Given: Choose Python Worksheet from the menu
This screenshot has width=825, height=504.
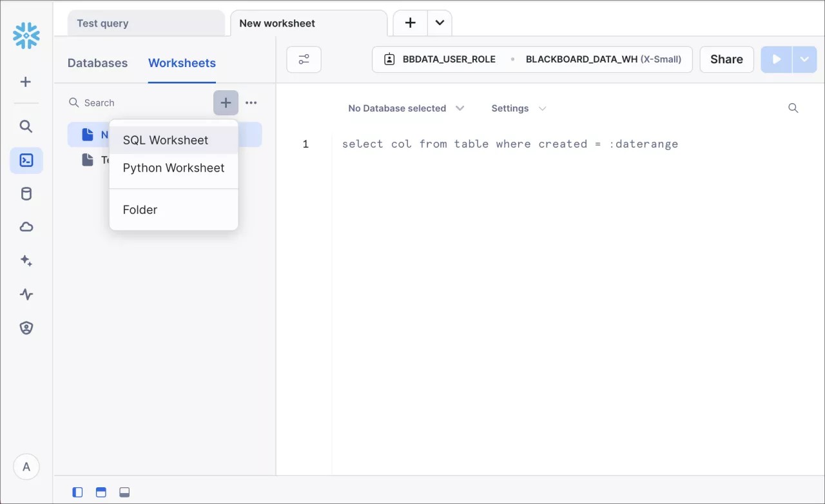Looking at the screenshot, I should coord(173,168).
